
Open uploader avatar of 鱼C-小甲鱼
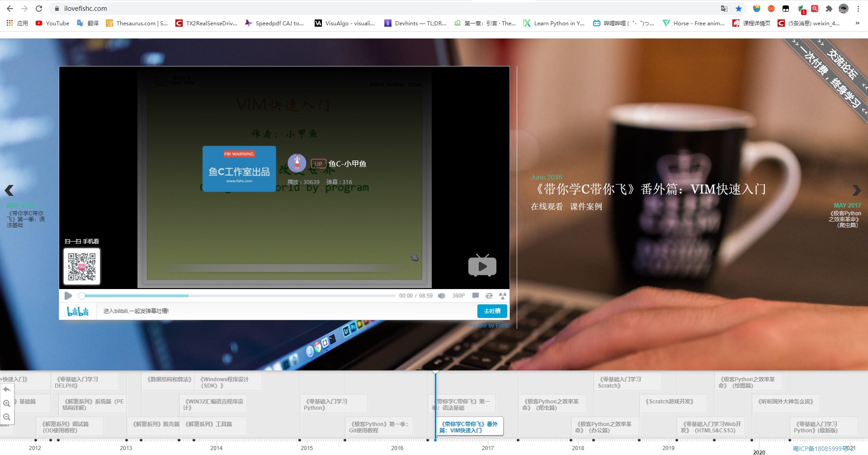point(297,163)
